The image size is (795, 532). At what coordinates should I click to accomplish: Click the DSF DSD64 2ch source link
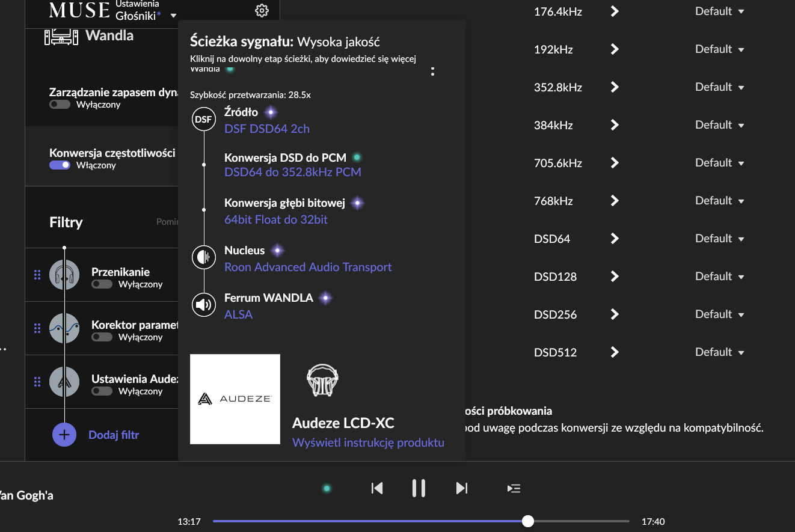pyautogui.click(x=267, y=129)
